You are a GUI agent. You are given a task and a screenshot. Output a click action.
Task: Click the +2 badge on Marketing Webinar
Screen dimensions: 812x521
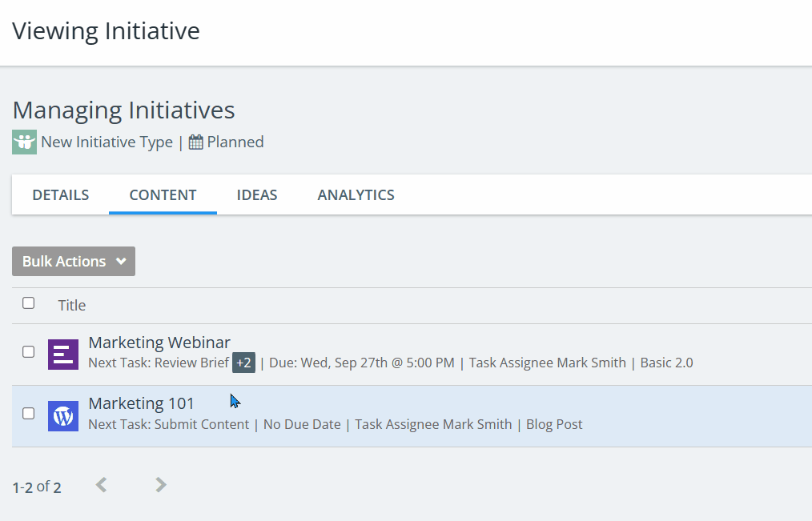(x=243, y=363)
